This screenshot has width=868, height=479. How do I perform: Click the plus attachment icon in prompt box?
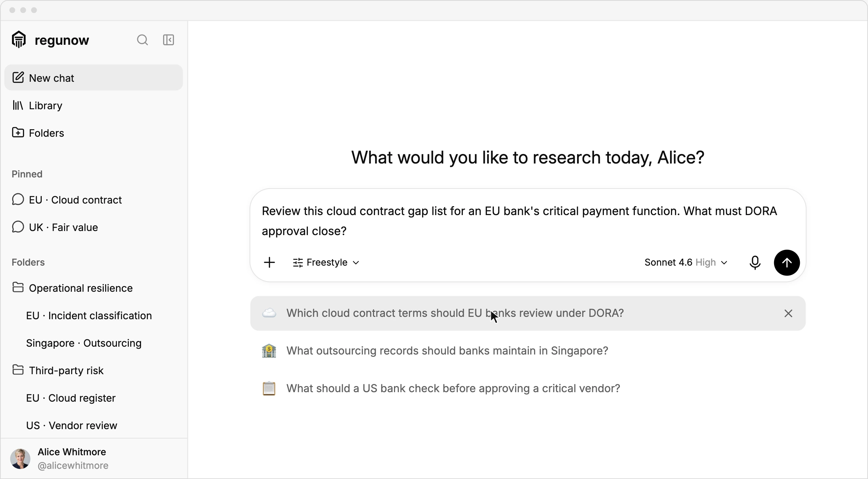[x=270, y=262]
